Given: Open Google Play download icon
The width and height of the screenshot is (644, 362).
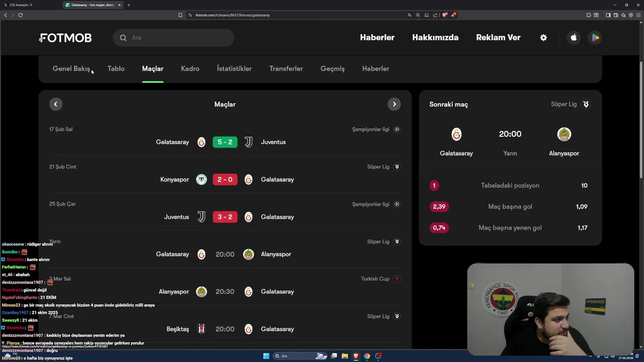Looking at the screenshot, I should point(595,38).
